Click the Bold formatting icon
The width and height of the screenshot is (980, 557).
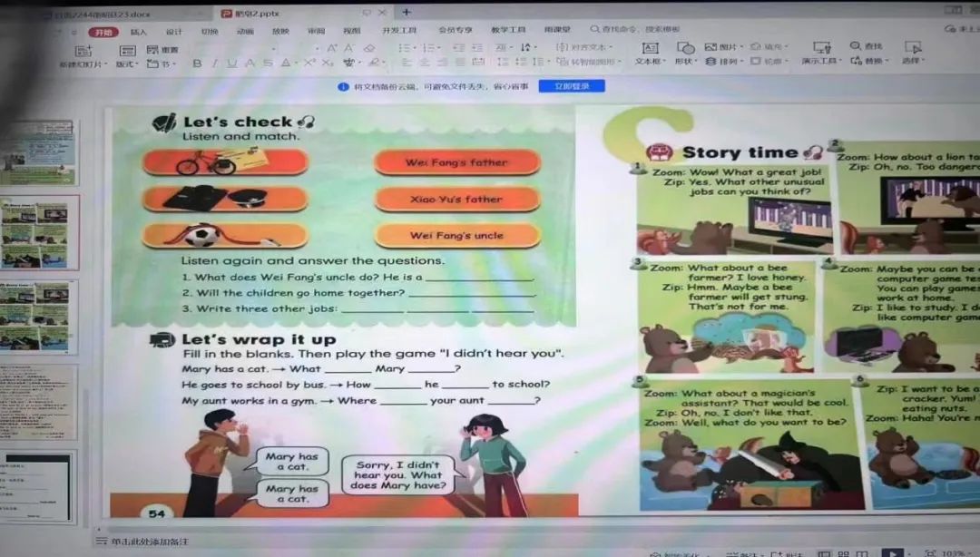[197, 64]
